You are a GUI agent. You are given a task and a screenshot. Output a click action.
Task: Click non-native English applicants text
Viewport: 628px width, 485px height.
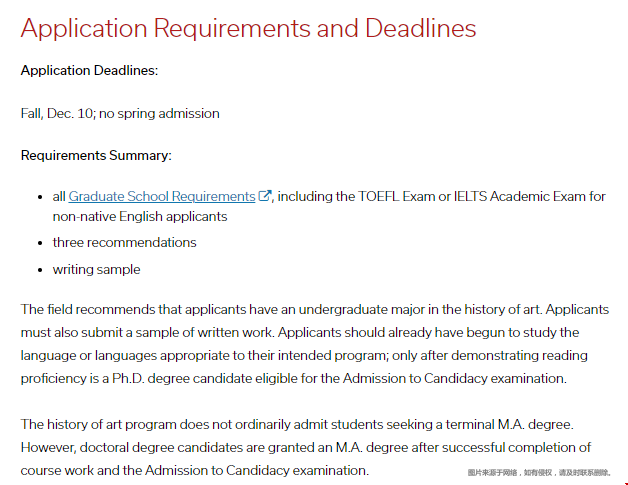pos(140,216)
